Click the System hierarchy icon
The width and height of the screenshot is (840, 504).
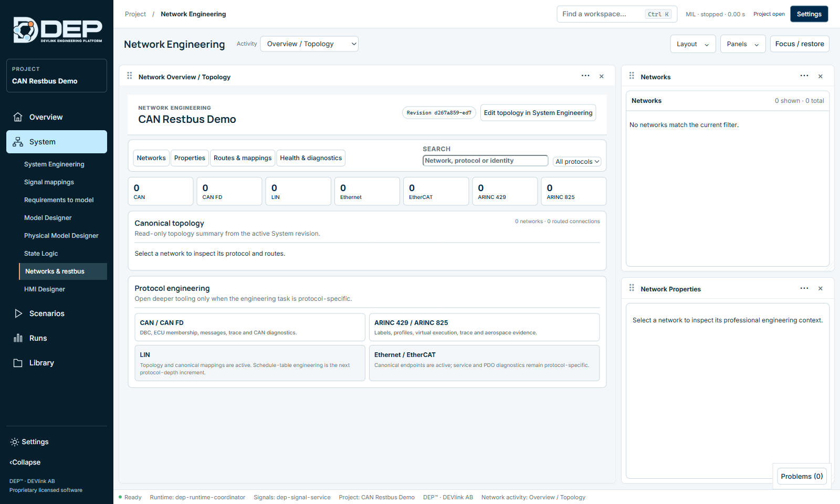(18, 142)
